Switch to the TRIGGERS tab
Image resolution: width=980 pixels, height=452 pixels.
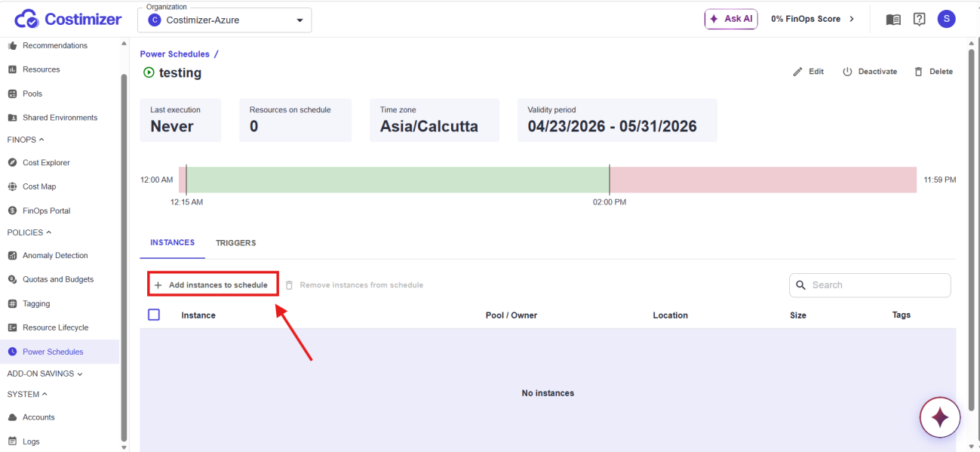click(x=235, y=243)
